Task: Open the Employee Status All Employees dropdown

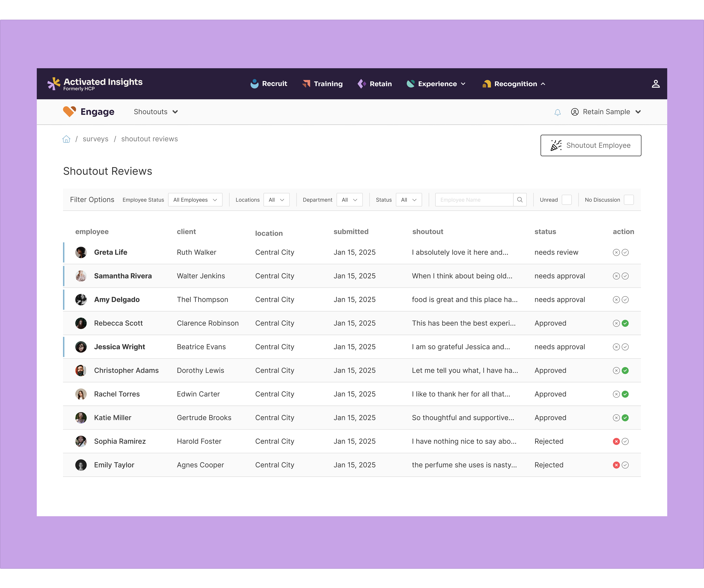Action: point(195,200)
